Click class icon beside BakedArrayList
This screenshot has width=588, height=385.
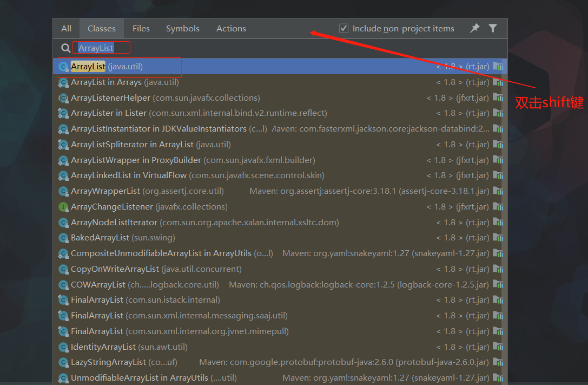(63, 238)
